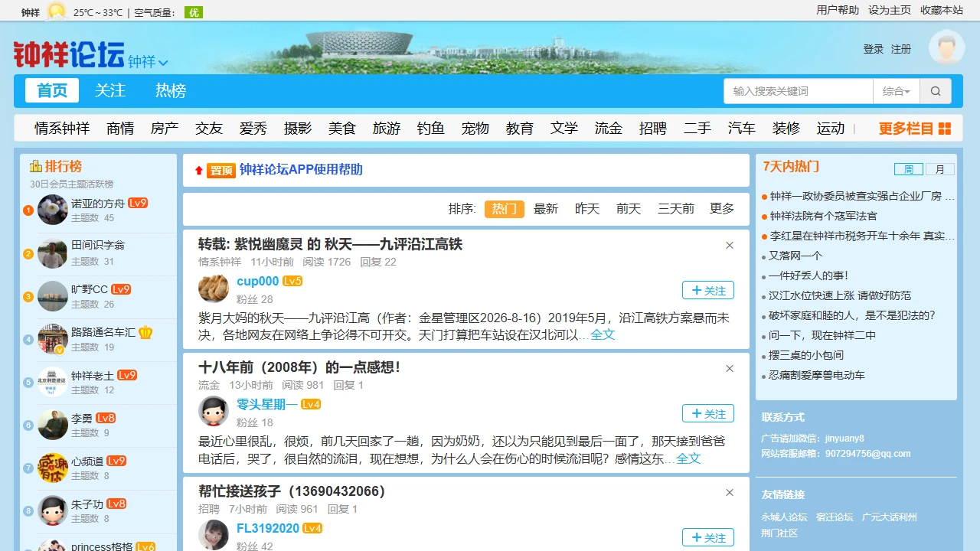The height and width of the screenshot is (551, 980).
Task: Open 零头星期一's avatar
Action: point(214,412)
